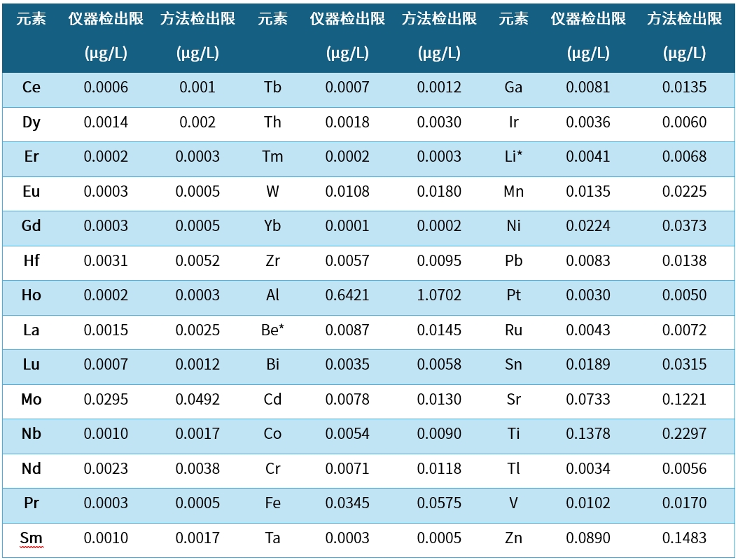Screen dimensions: 738x560
Task: Click the Ce element cell
Action: tap(32, 87)
